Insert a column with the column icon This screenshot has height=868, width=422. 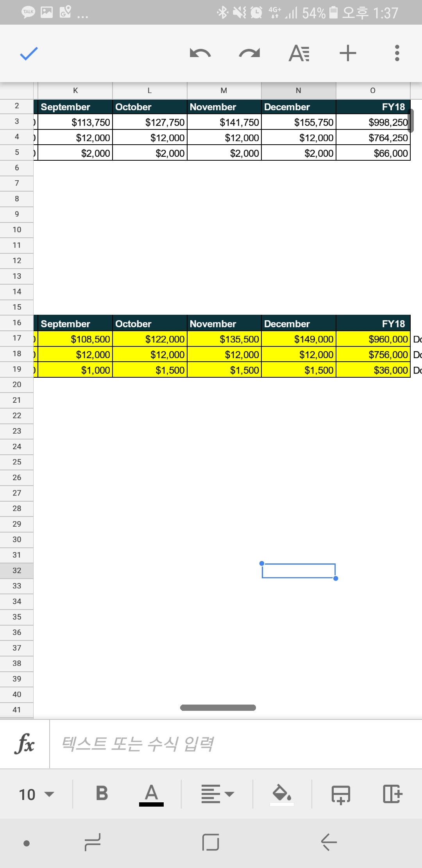click(392, 794)
